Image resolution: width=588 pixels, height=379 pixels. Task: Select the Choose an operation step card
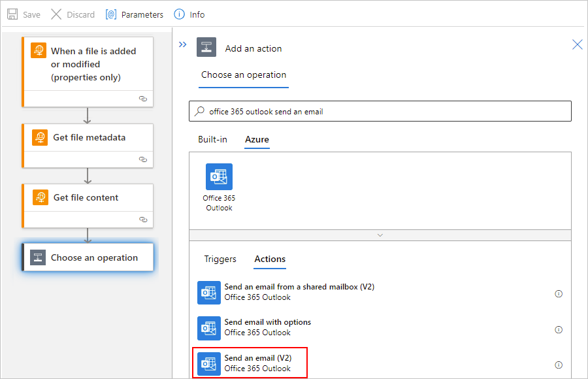tap(88, 257)
